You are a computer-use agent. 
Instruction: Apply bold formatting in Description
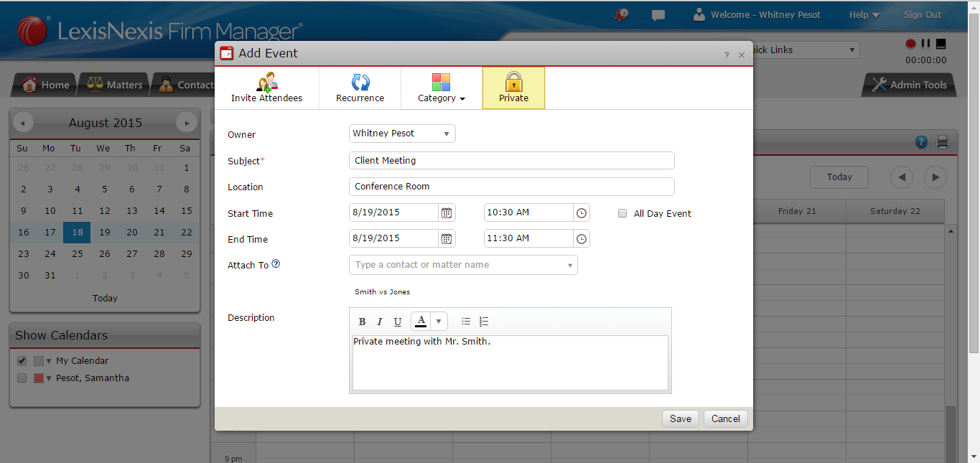tap(362, 322)
